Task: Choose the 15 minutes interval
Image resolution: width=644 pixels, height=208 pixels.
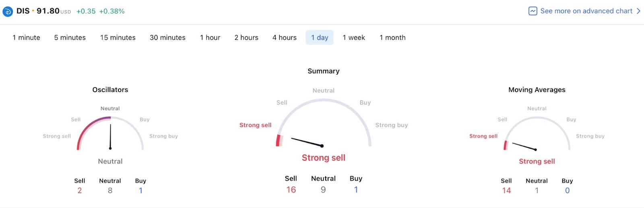Action: click(x=118, y=37)
